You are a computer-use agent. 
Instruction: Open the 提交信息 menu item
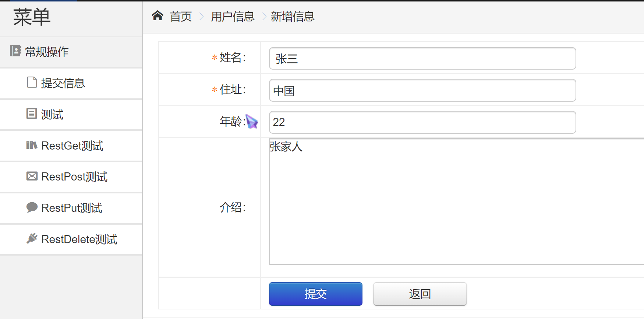tap(71, 83)
